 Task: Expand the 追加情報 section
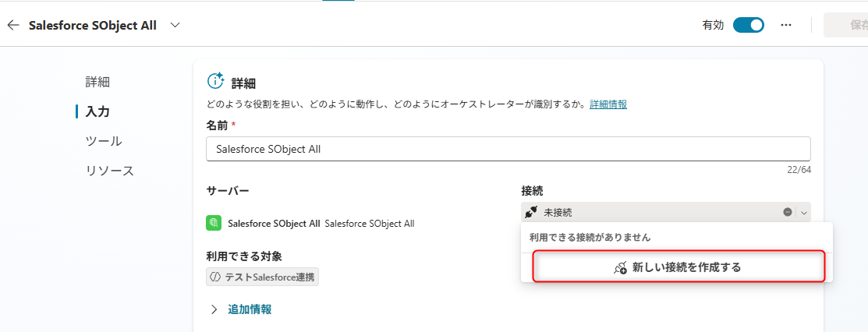240,309
